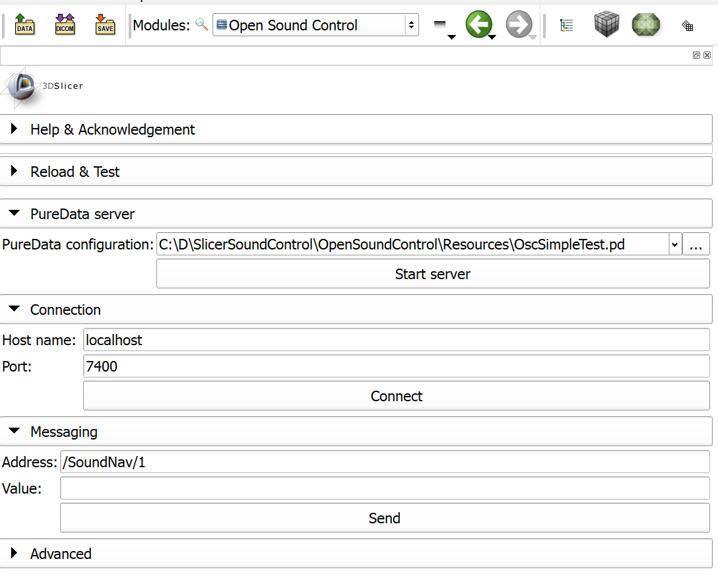Open PureData configuration path dropdown arrow
The height and width of the screenshot is (588, 718).
(674, 245)
